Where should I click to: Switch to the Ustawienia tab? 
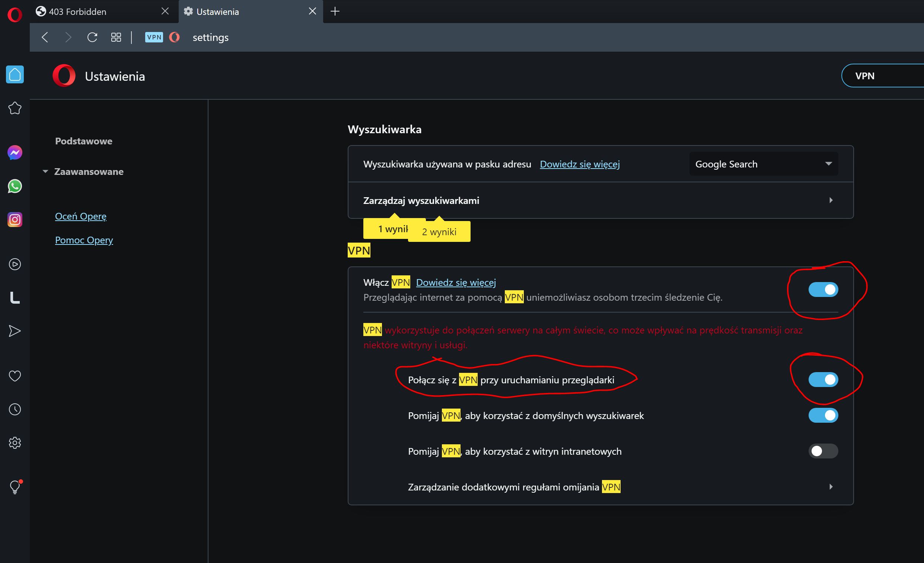(251, 12)
